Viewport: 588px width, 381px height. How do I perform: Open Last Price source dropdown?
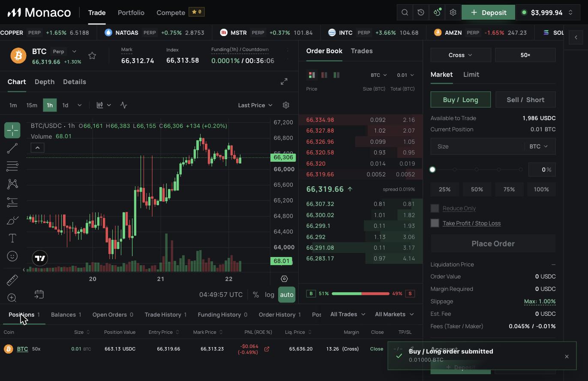(255, 105)
